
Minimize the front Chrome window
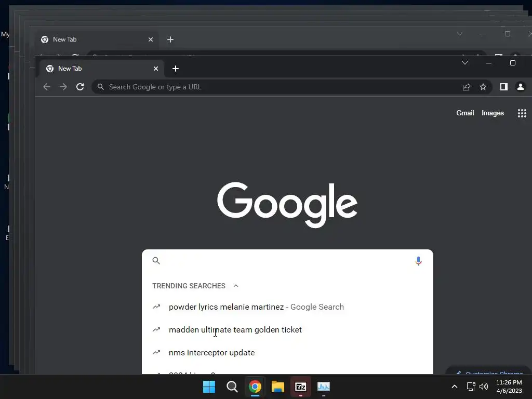pyautogui.click(x=489, y=63)
